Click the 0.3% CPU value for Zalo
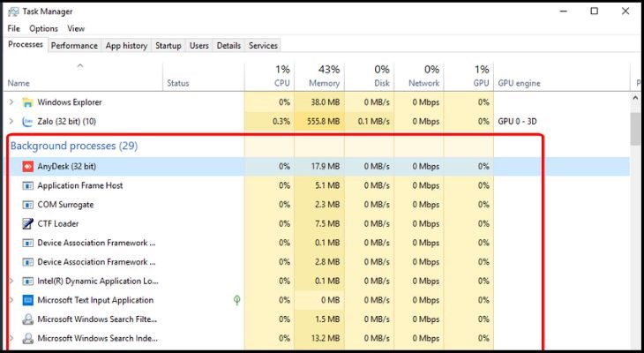 tap(281, 122)
